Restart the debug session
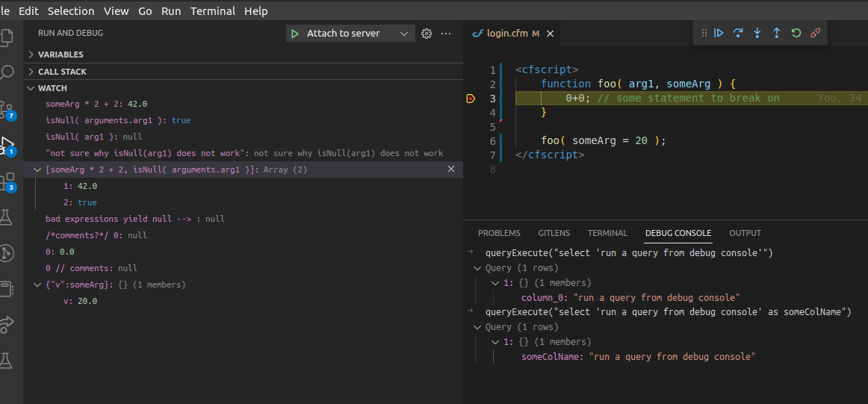Screen dimensions: 868x404 point(796,33)
